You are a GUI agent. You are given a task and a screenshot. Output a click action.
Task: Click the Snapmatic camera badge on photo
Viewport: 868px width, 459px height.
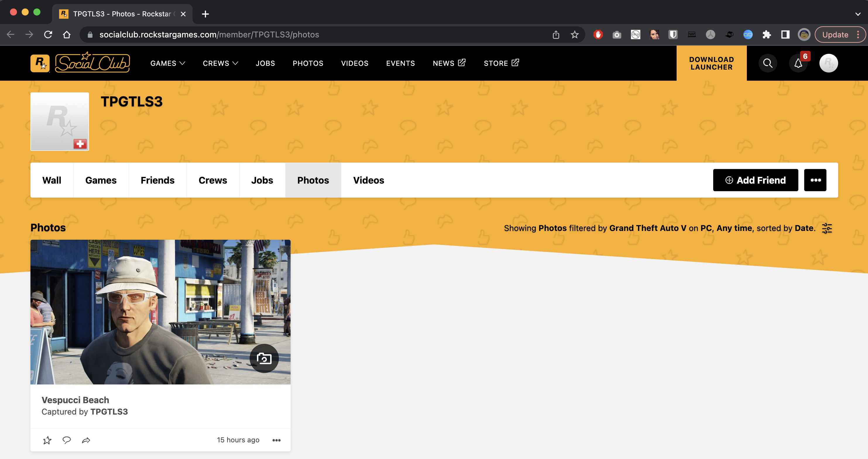264,358
